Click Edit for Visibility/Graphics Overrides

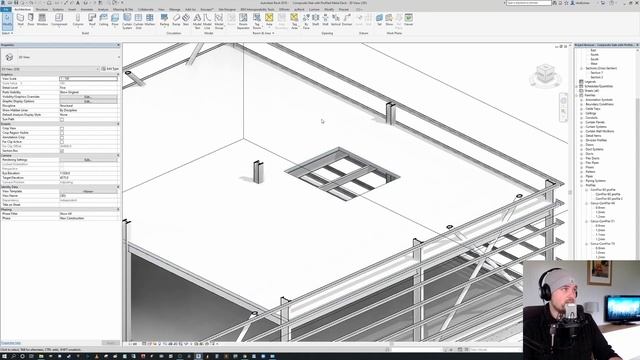tap(88, 97)
